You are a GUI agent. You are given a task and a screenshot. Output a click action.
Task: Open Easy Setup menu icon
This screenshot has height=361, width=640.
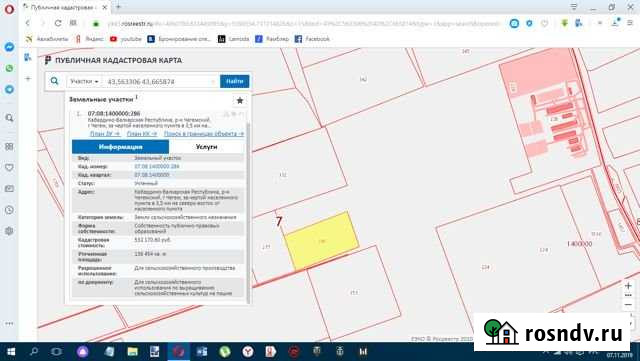click(x=630, y=23)
